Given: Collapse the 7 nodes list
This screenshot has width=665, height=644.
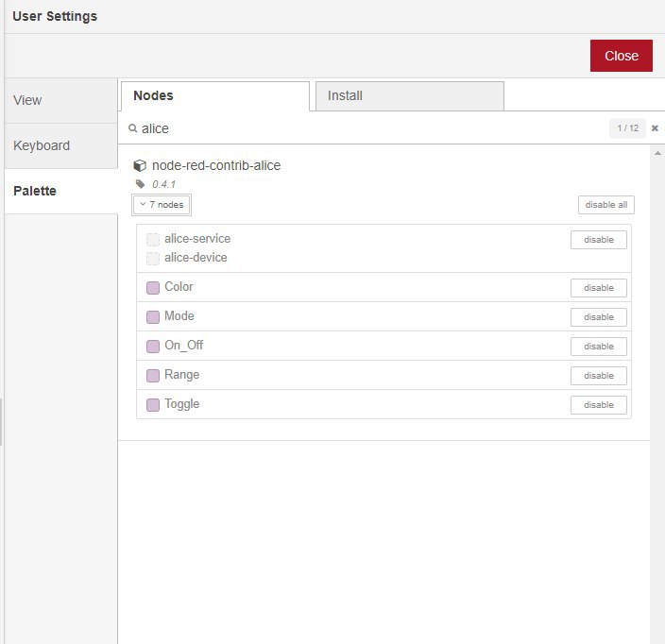Looking at the screenshot, I should (x=162, y=205).
